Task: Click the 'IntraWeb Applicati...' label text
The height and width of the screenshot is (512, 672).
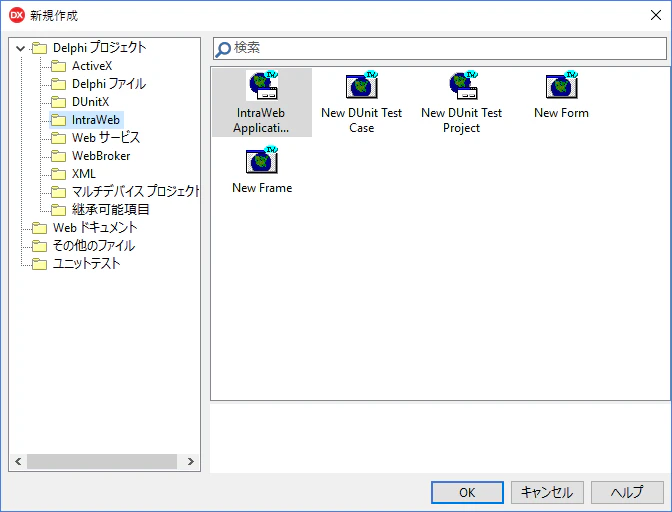Action: pos(261,120)
